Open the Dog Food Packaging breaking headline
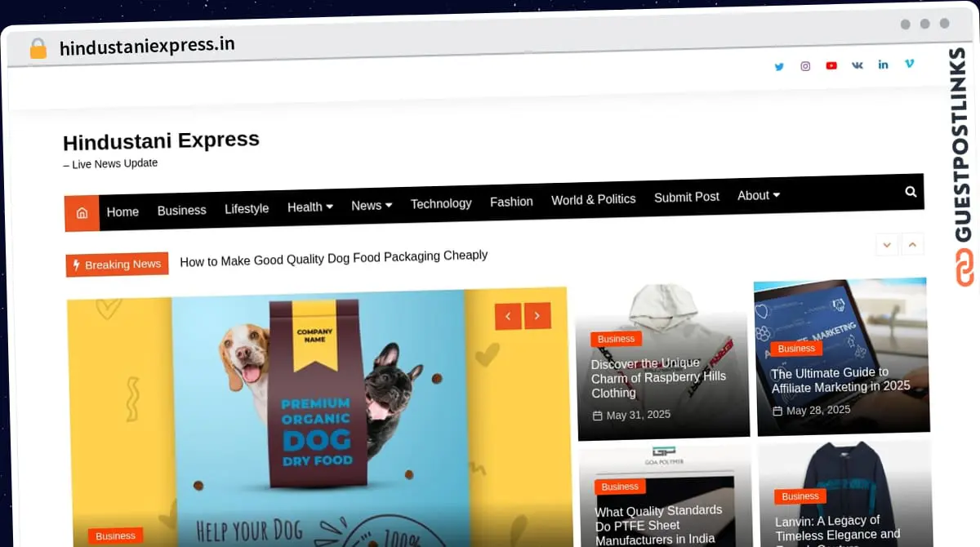Viewport: 980px width, 547px height. click(334, 259)
